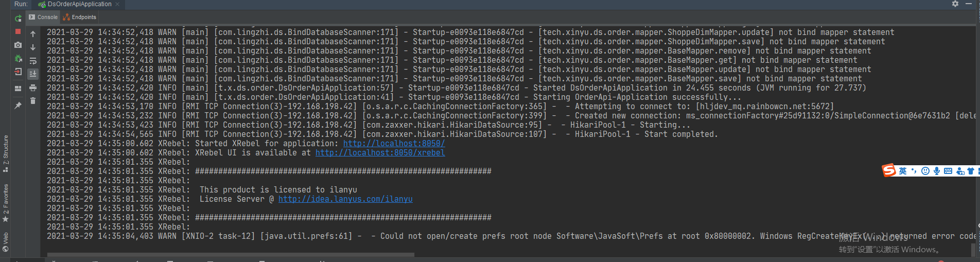Viewport: 980px width, 262px height.
Task: Switch Sogou input language via 英 button
Action: (x=903, y=171)
